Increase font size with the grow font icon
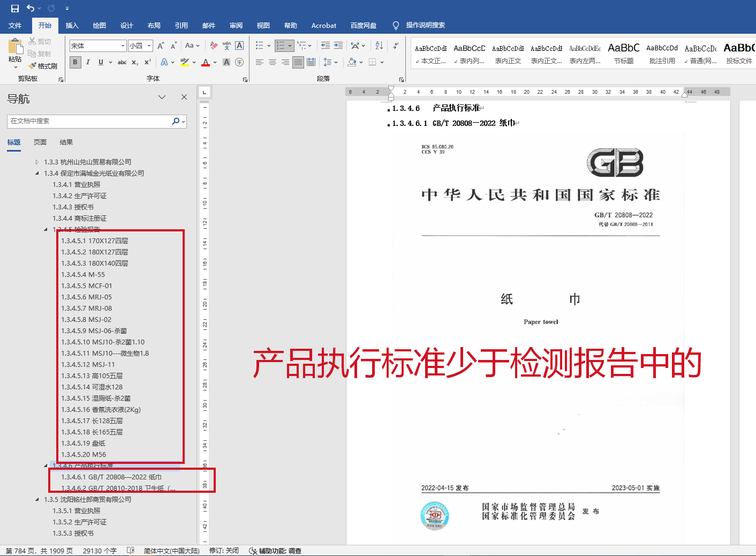 point(161,46)
